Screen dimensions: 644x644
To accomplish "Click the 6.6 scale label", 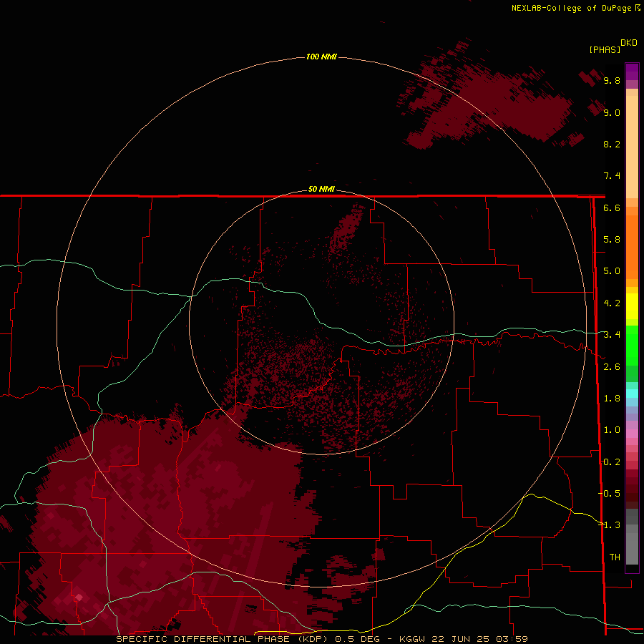I will coord(612,208).
